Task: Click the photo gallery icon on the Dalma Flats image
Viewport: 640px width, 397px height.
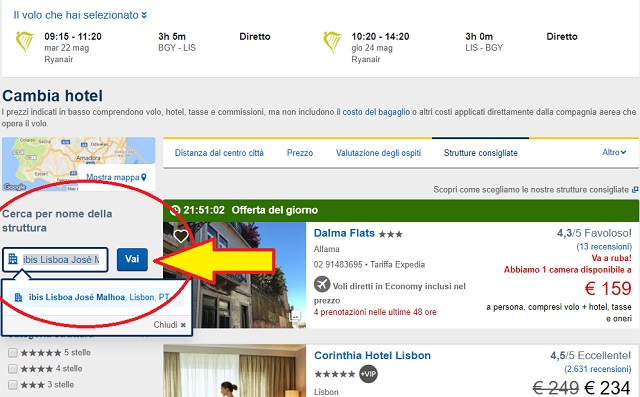Action: [x=295, y=316]
